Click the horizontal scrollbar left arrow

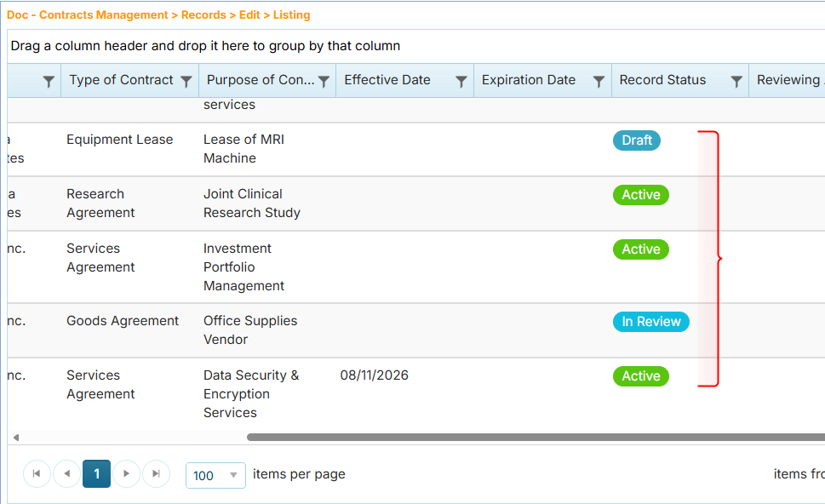pyautogui.click(x=15, y=438)
